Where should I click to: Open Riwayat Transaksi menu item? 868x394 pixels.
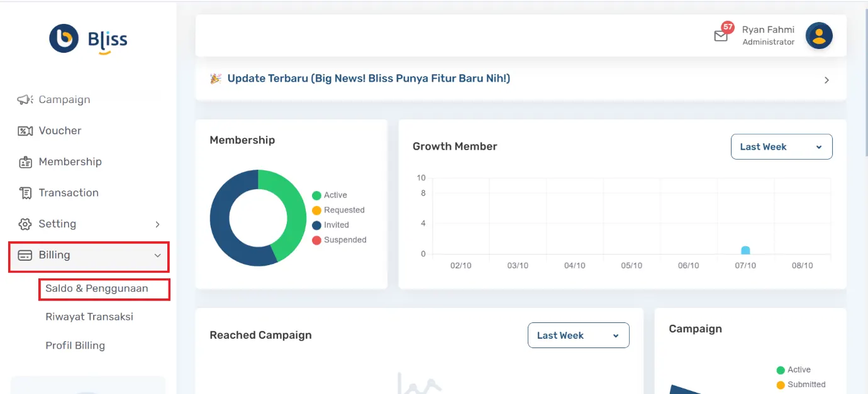click(89, 317)
